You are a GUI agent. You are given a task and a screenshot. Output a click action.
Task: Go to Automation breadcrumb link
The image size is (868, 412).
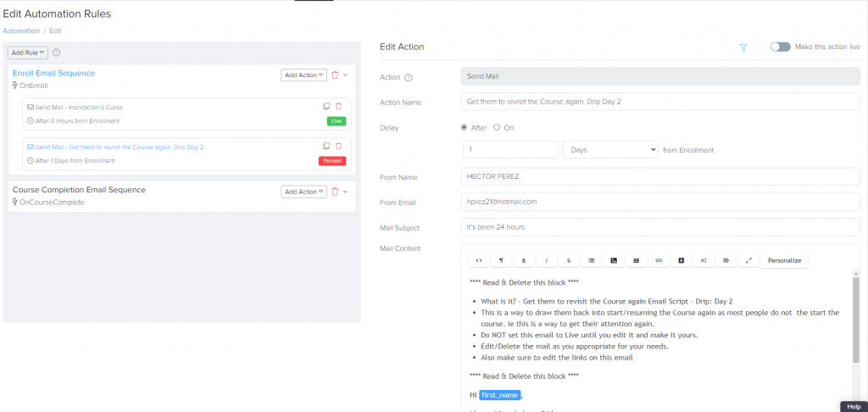pos(21,31)
